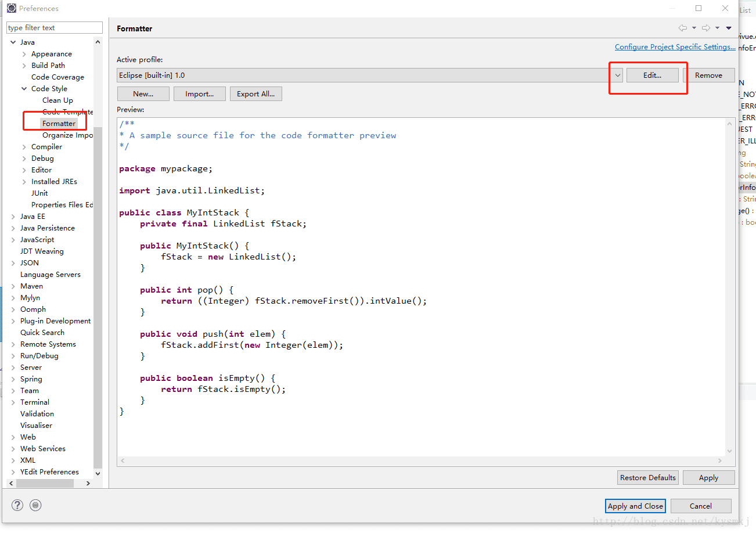
Task: Select JSON in the tree
Action: tap(30, 263)
